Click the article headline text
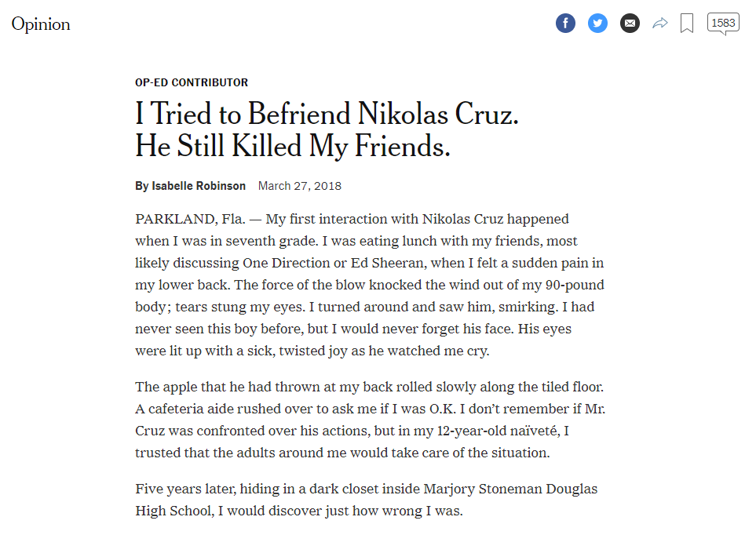This screenshot has width=756, height=535. [x=327, y=129]
